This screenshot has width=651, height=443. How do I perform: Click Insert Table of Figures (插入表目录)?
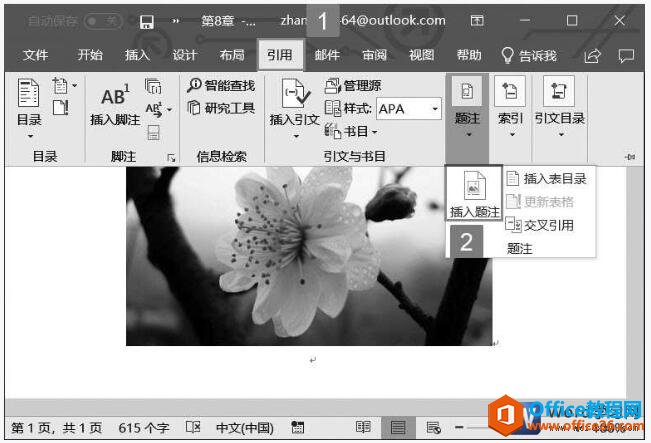[x=546, y=179]
